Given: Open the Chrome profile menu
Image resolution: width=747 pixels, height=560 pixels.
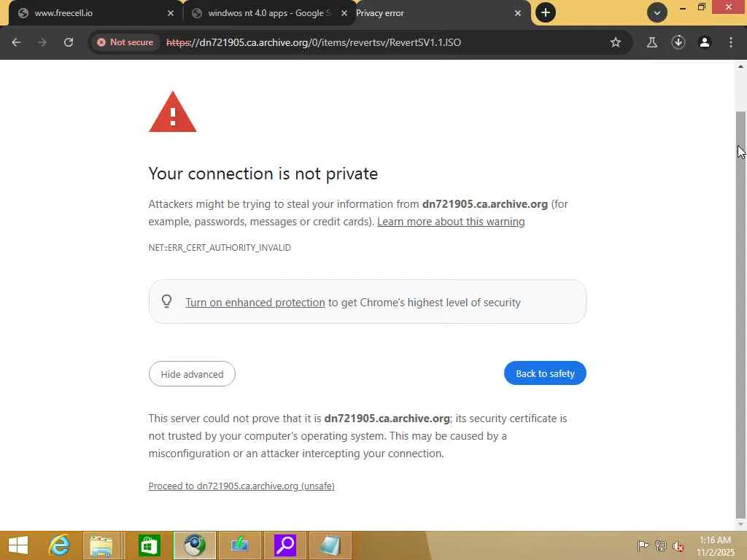Looking at the screenshot, I should click(x=705, y=42).
